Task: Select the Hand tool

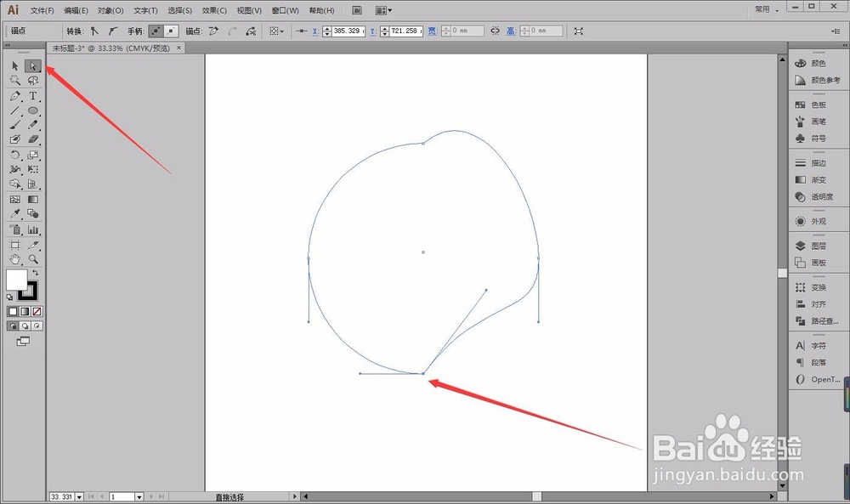Action: pos(14,259)
